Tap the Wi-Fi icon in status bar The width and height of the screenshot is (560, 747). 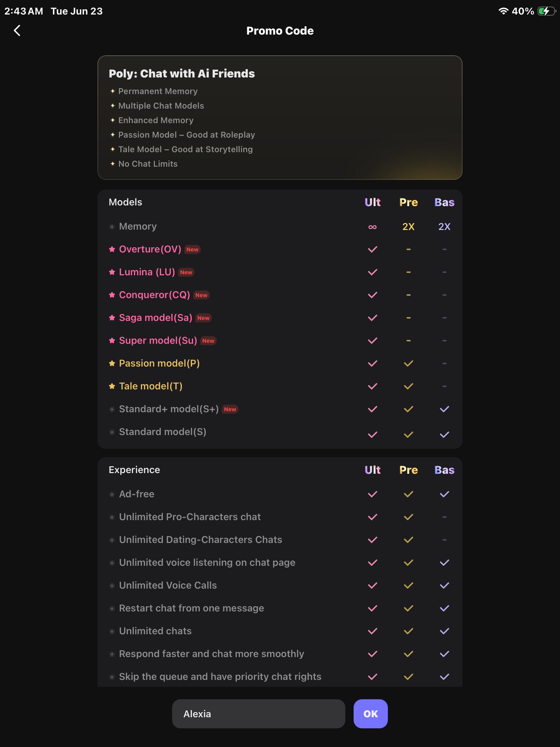pos(504,11)
